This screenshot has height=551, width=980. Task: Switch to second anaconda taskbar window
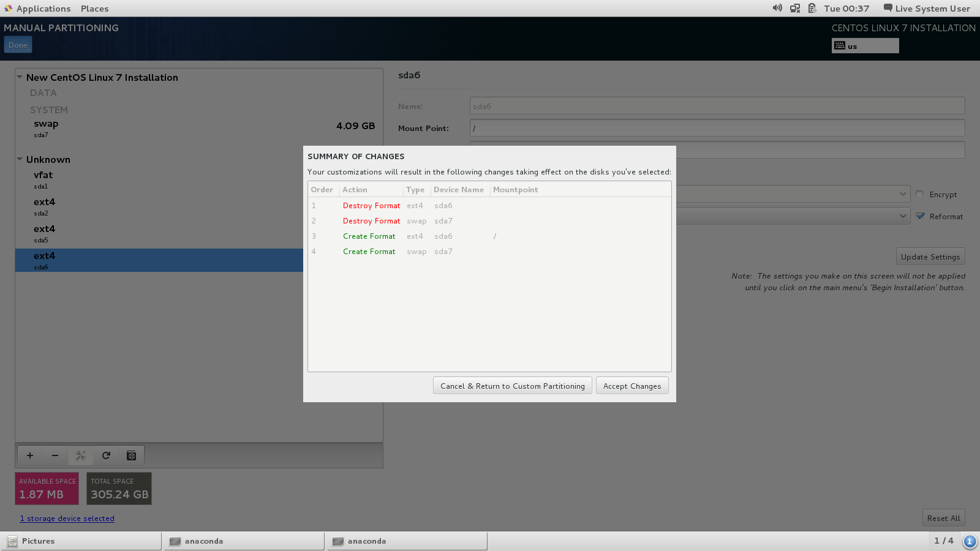pos(407,541)
